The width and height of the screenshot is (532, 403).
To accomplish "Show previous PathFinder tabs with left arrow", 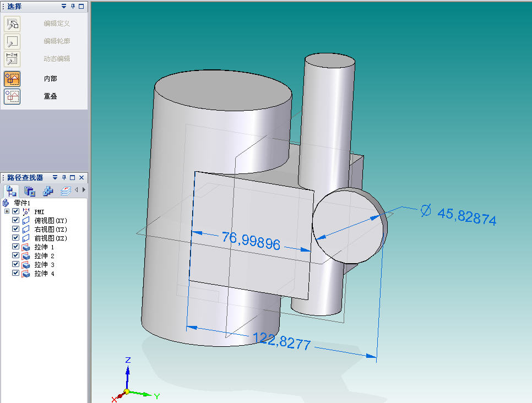I will [x=77, y=190].
